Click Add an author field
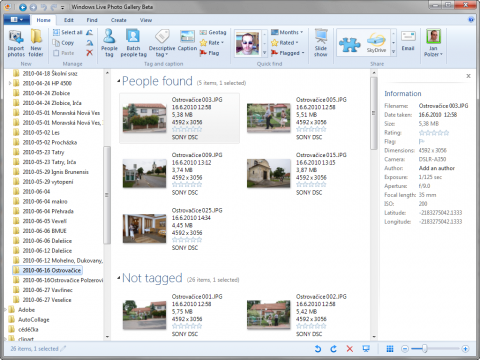The image size is (480, 360). 437,168
